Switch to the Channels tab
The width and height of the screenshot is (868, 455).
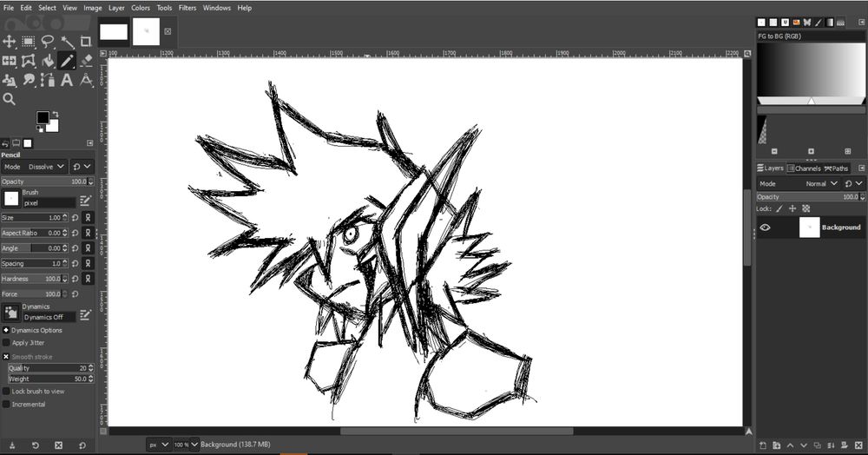point(805,168)
